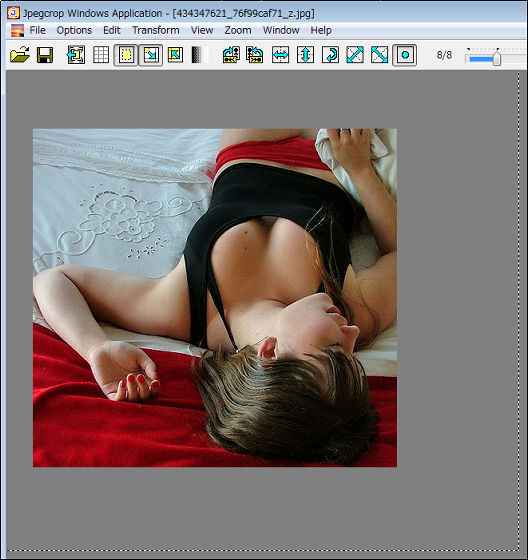
Task: Flip the image horizontally
Action: tap(280, 55)
